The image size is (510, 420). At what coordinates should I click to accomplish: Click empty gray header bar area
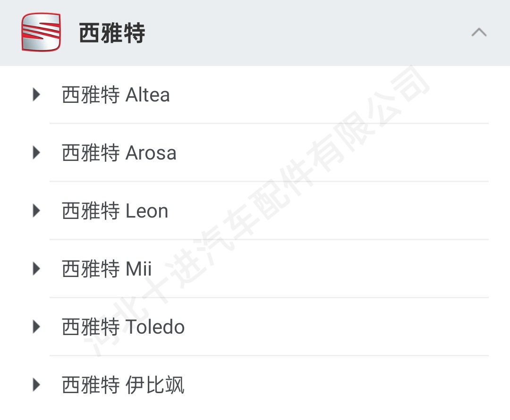coord(307,33)
